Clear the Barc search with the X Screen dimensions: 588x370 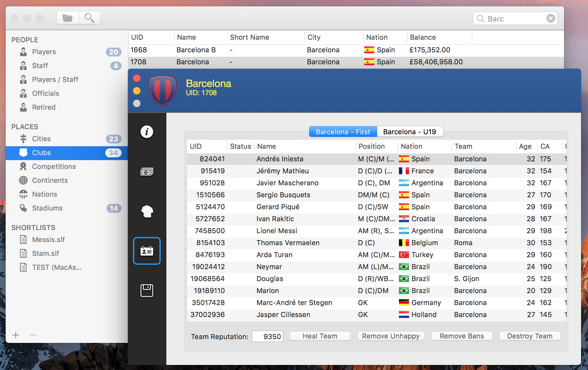(x=551, y=19)
